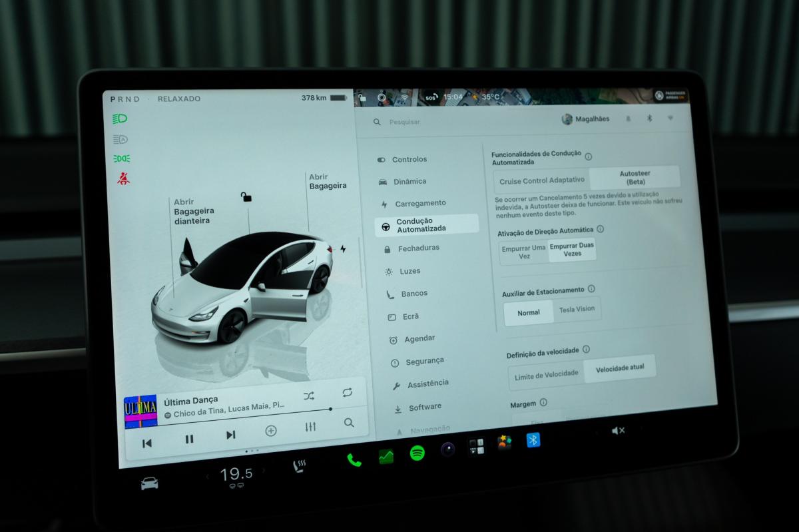Image resolution: width=799 pixels, height=532 pixels.
Task: Tap the Pesquisar search field
Action: click(405, 122)
